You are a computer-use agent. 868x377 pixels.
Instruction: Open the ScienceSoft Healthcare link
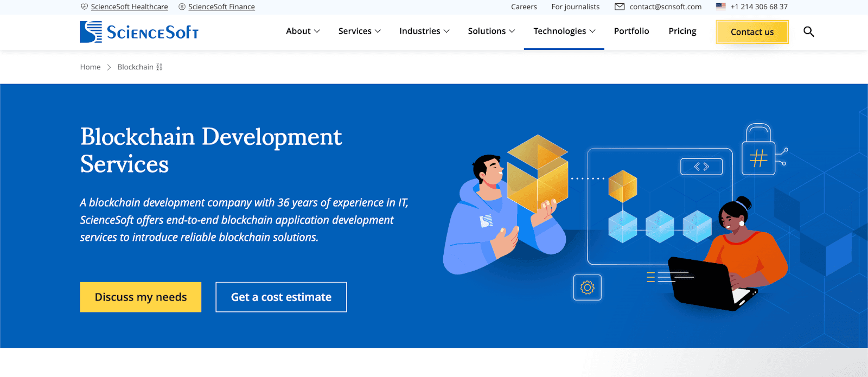129,7
